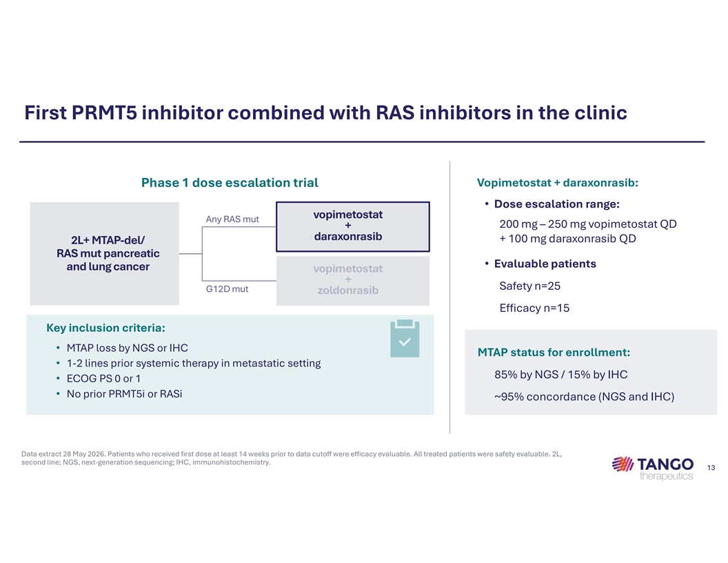Viewport: 728px width, 563px height.
Task: Click the 'Key inclusion criteria:' heading
Action: coord(106,328)
